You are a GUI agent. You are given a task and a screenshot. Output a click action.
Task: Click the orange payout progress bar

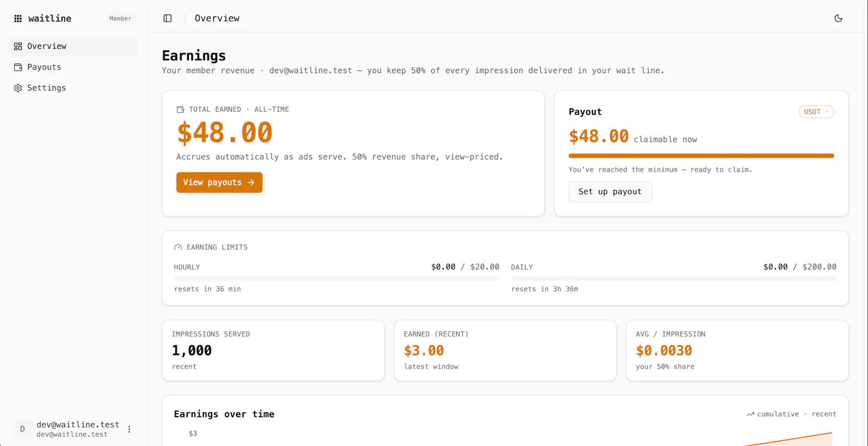[x=701, y=156]
